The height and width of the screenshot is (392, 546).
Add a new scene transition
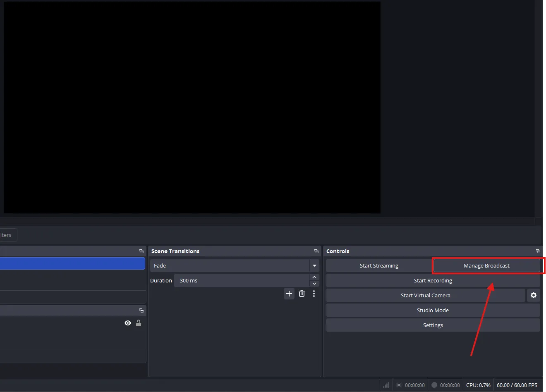click(289, 294)
